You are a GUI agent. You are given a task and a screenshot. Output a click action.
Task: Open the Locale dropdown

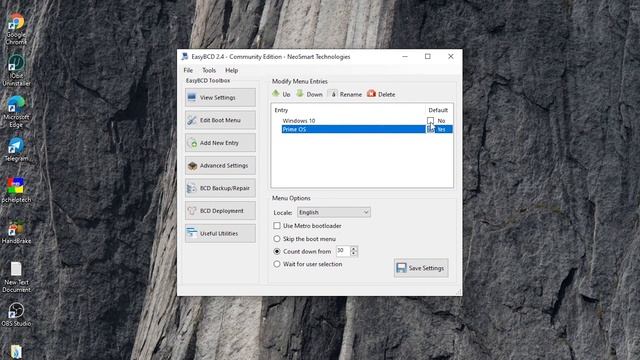[333, 212]
